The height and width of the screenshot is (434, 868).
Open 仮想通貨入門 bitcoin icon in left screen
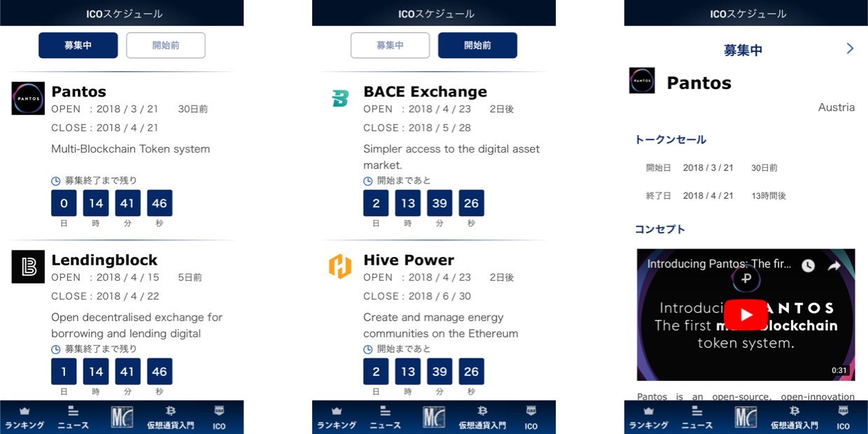170,412
